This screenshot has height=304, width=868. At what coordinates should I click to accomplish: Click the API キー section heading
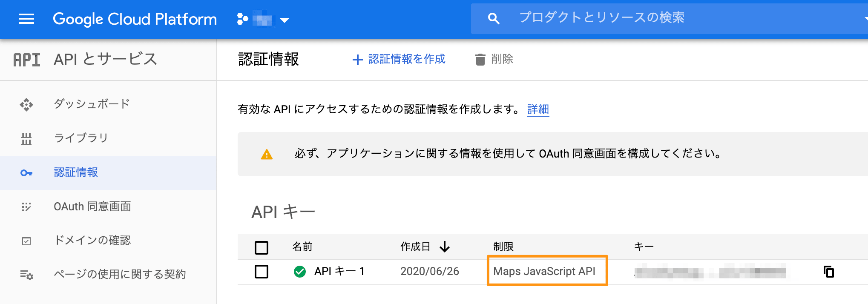[x=283, y=212]
